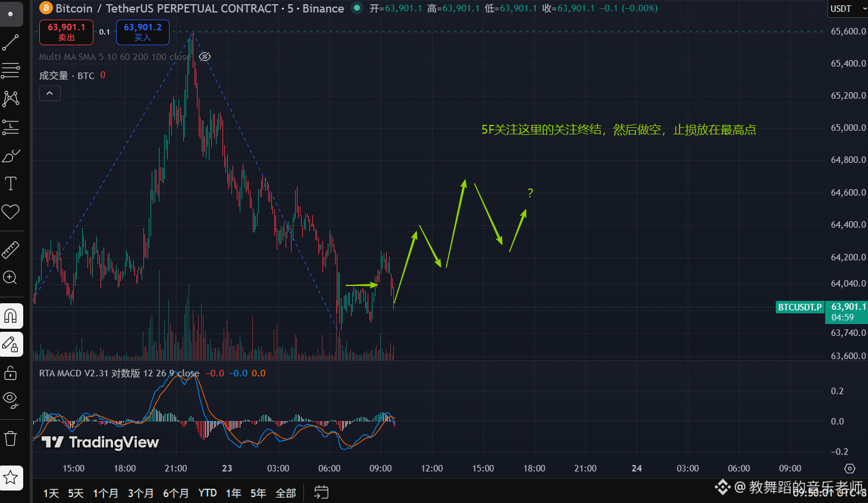The image size is (868, 503).
Task: Click the RTA MACD V2.31 indicator label
Action: coord(119,373)
